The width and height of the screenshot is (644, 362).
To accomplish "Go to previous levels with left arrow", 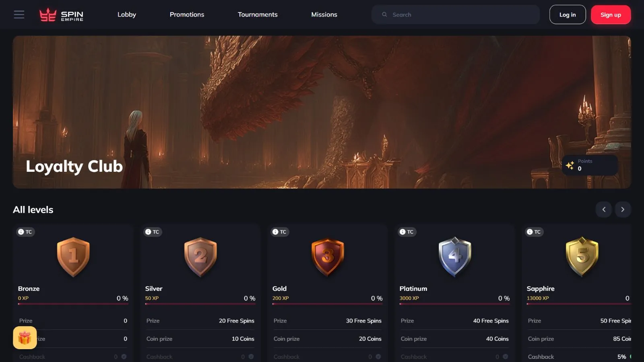I will click(x=604, y=209).
